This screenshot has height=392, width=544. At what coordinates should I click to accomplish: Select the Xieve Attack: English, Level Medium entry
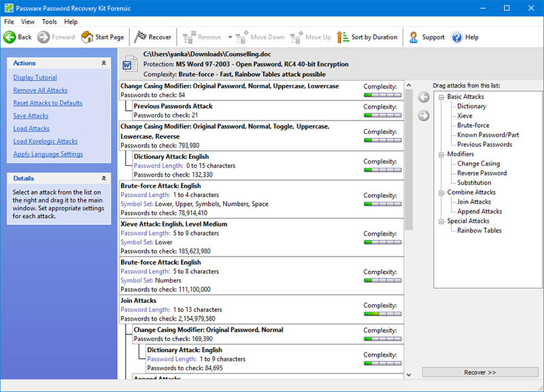tap(262, 237)
